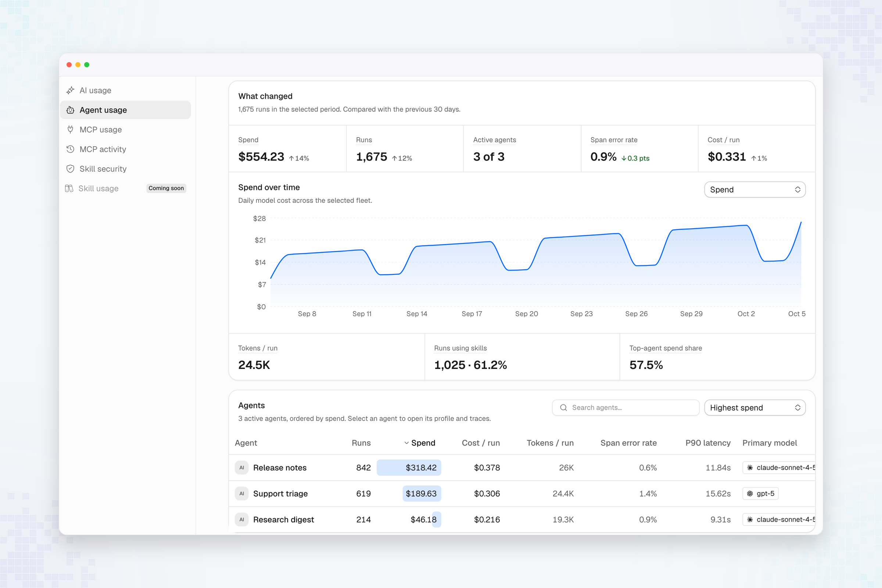Click the Cost / run $0.331 metric

[x=757, y=149]
